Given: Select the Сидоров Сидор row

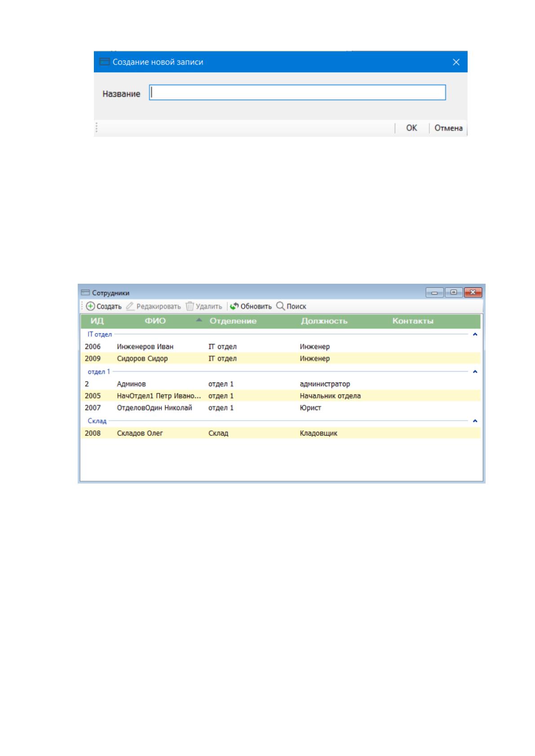Looking at the screenshot, I should [x=281, y=358].
